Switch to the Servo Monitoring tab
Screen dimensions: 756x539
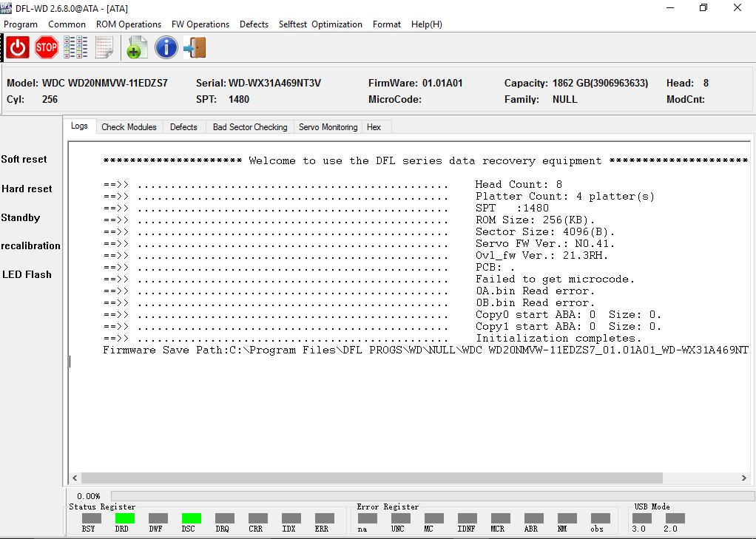pos(328,127)
